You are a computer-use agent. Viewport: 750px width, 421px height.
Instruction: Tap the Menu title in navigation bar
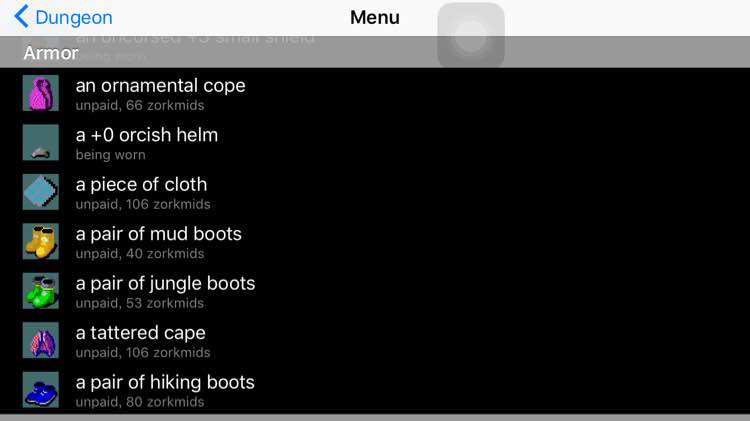tap(374, 18)
